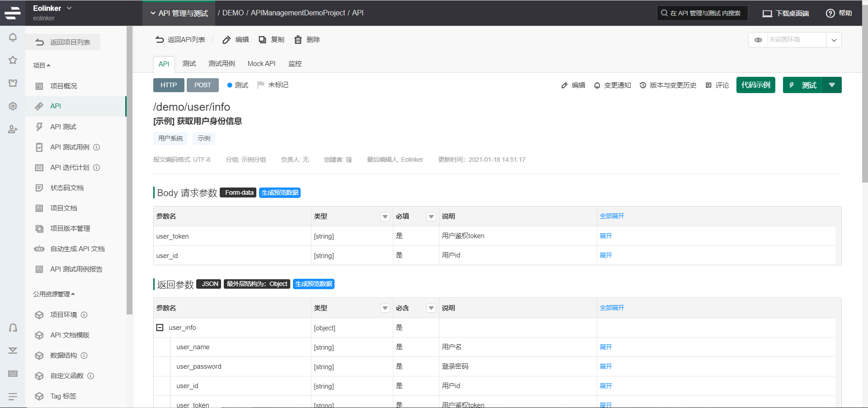The width and height of the screenshot is (868, 408).
Task: Toggle the eye icon for environment visibility
Action: click(x=758, y=40)
